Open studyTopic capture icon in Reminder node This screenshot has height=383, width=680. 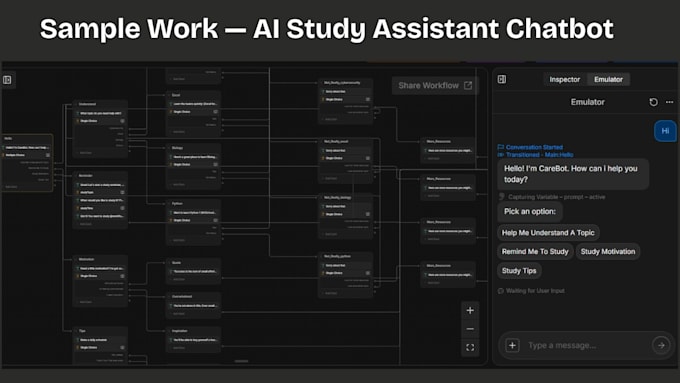click(x=122, y=192)
